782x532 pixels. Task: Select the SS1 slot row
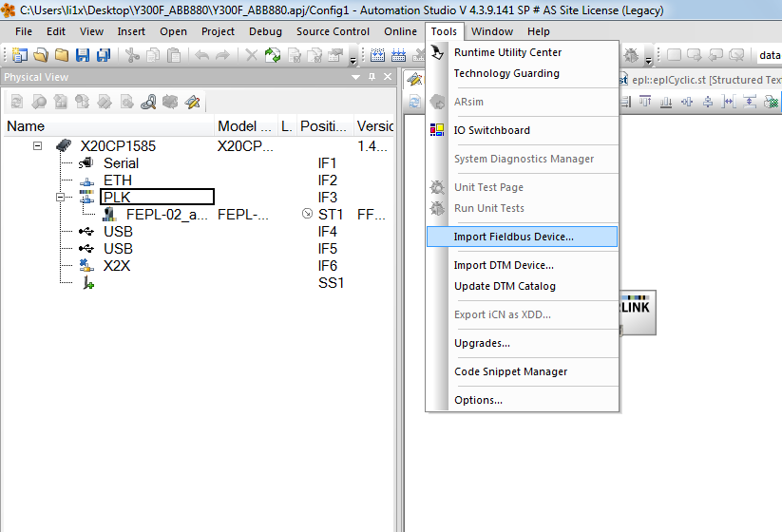[200, 283]
